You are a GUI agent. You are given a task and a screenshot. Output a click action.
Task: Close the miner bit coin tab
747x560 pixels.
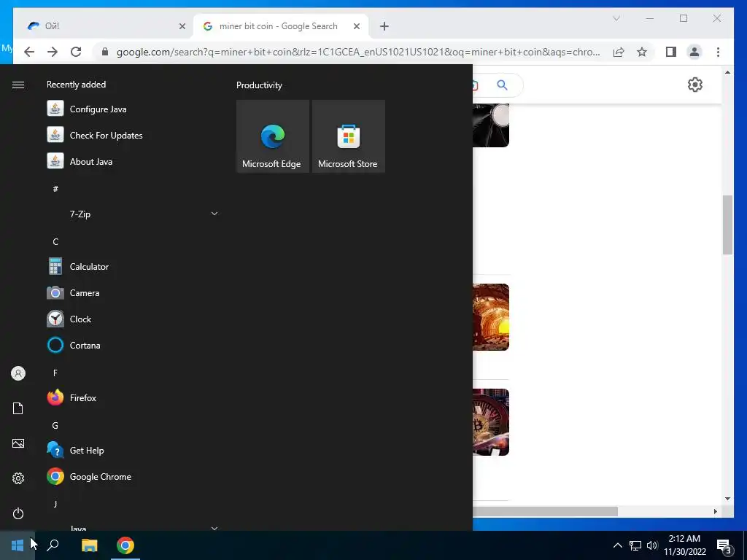[x=356, y=26]
